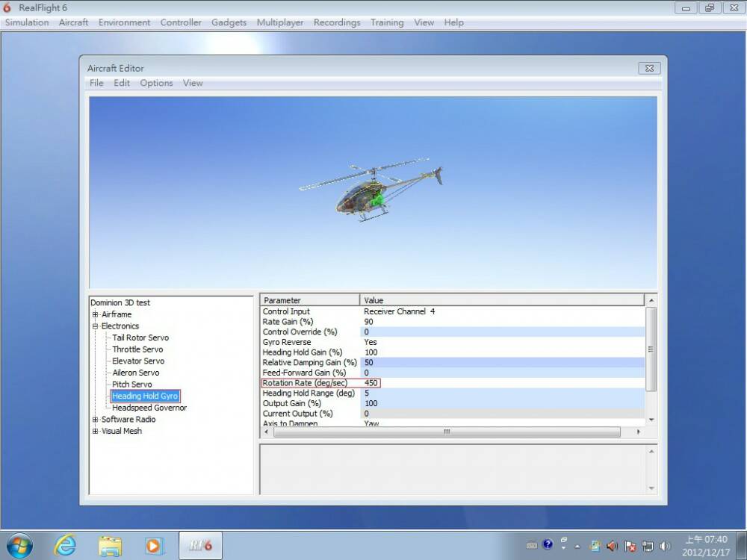The height and width of the screenshot is (560, 747).
Task: Edit Rotation Rate value 450
Action: (x=502, y=383)
